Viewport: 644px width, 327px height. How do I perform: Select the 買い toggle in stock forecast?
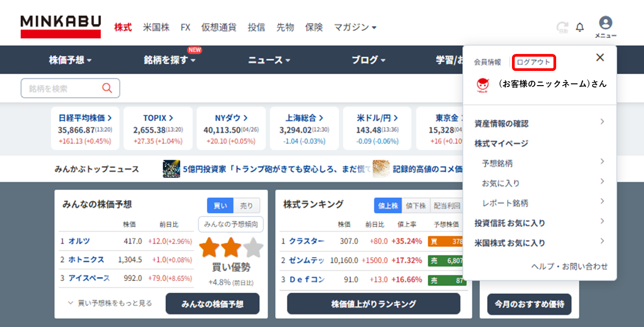pos(220,206)
